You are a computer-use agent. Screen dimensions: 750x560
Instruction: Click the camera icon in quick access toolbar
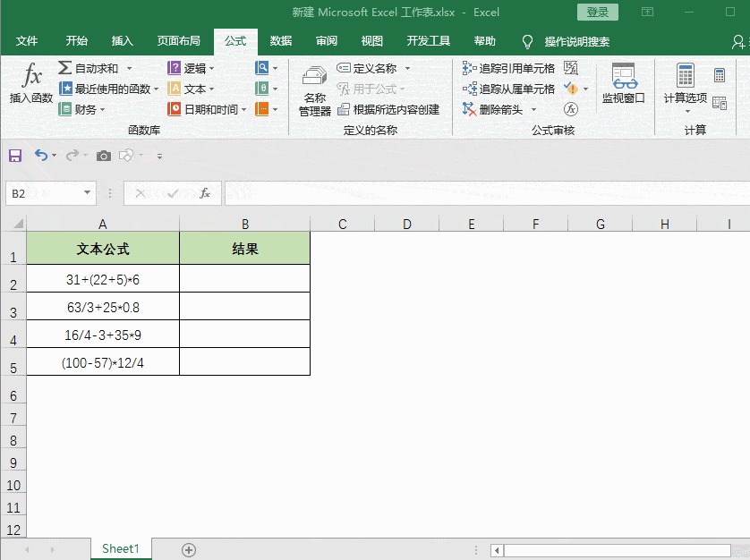pyautogui.click(x=103, y=156)
